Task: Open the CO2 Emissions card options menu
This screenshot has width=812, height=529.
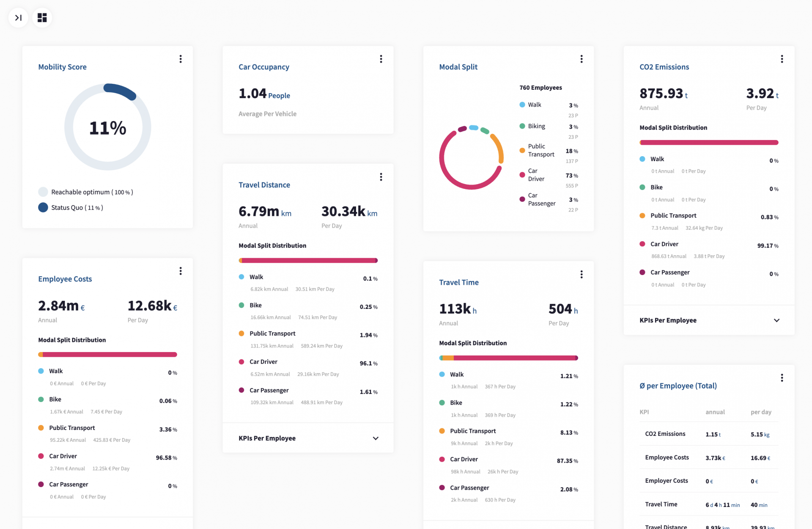Action: click(x=782, y=59)
